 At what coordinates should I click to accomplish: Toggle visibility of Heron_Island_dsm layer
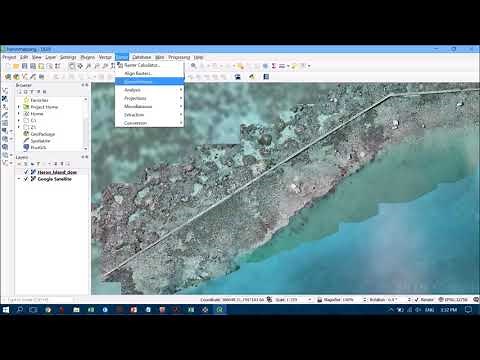click(26, 172)
